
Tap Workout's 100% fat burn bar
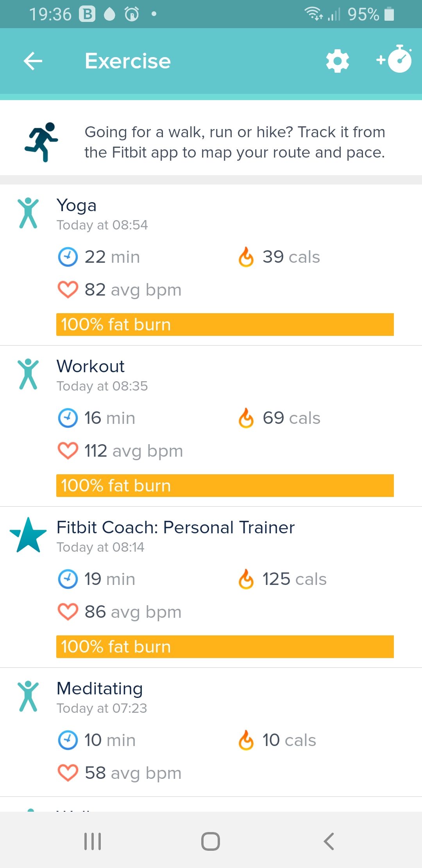tap(225, 486)
